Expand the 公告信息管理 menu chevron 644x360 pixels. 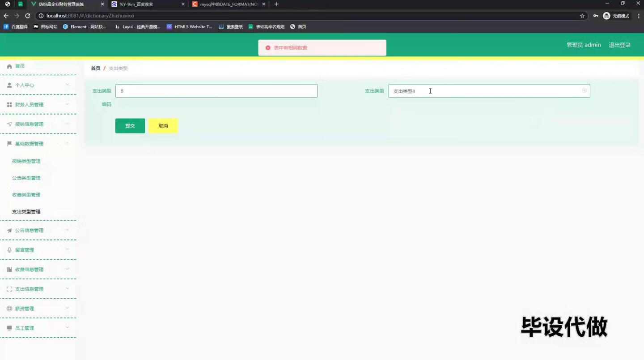(67, 230)
